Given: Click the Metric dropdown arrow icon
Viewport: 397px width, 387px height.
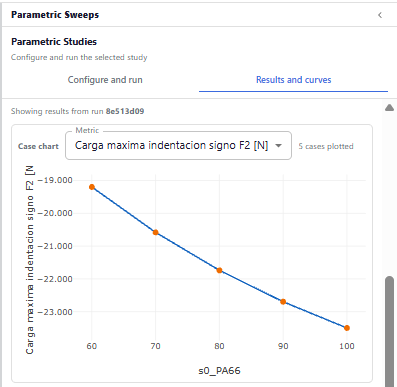Looking at the screenshot, I should [x=279, y=146].
